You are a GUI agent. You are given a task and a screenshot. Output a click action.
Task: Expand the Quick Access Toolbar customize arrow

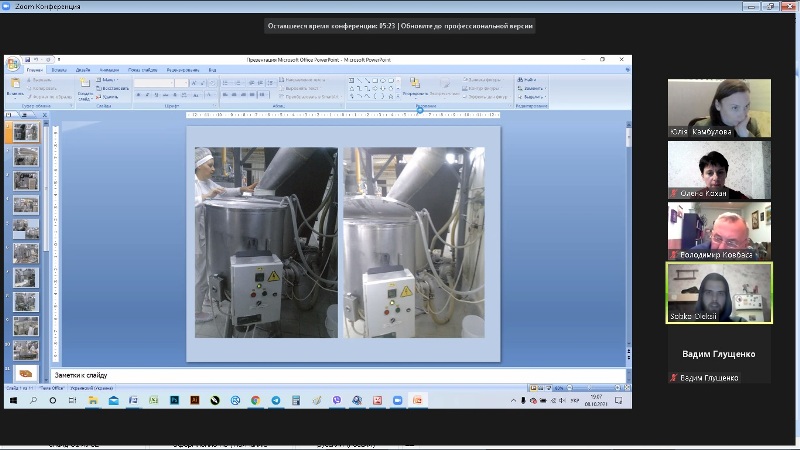(x=59, y=60)
